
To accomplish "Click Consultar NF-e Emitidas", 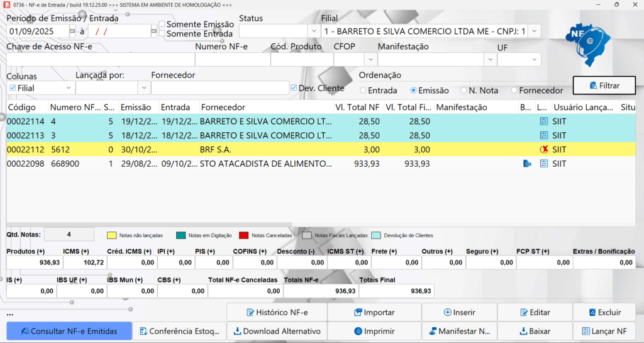I will click(x=69, y=331).
